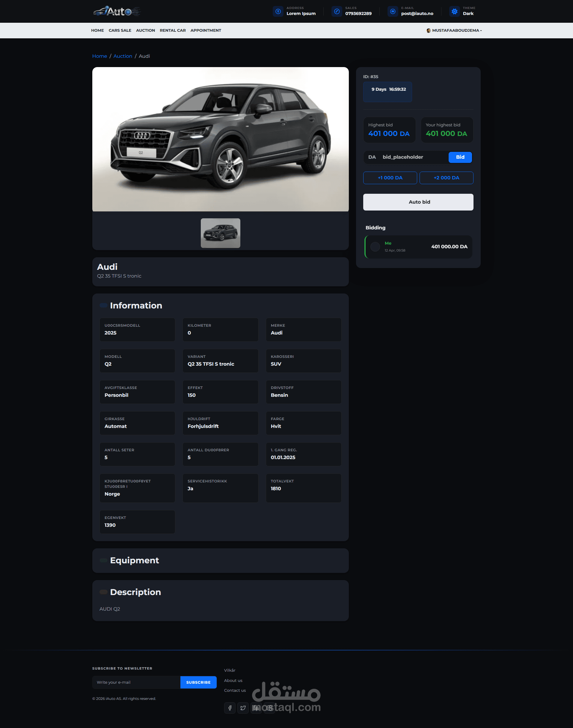Click the EFFEKT 150 card
This screenshot has height=728, width=573.
[220, 392]
